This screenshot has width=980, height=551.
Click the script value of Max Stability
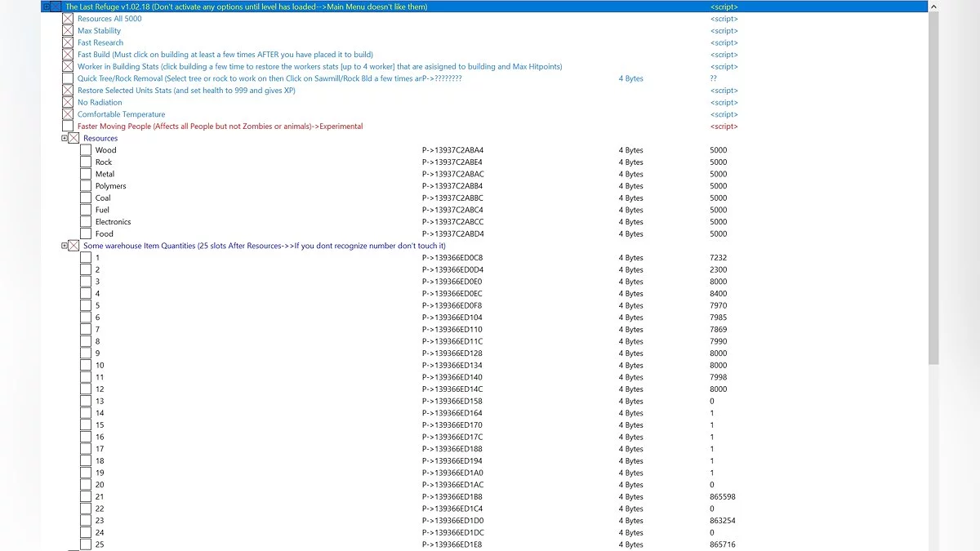[724, 31]
